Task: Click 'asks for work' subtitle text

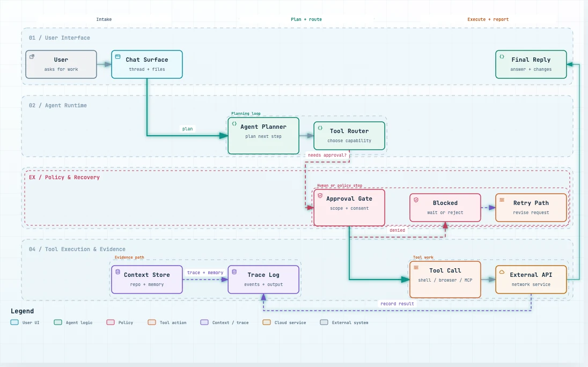Action: (x=61, y=69)
